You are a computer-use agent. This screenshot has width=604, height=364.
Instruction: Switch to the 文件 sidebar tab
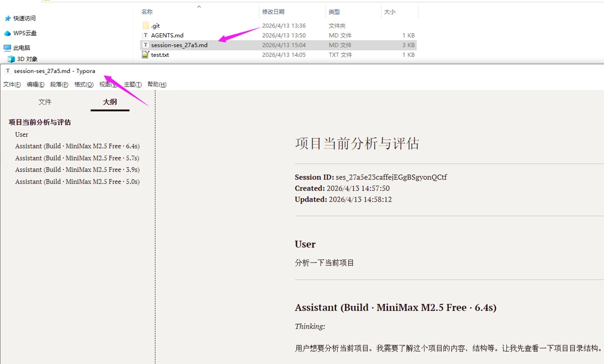click(x=45, y=102)
